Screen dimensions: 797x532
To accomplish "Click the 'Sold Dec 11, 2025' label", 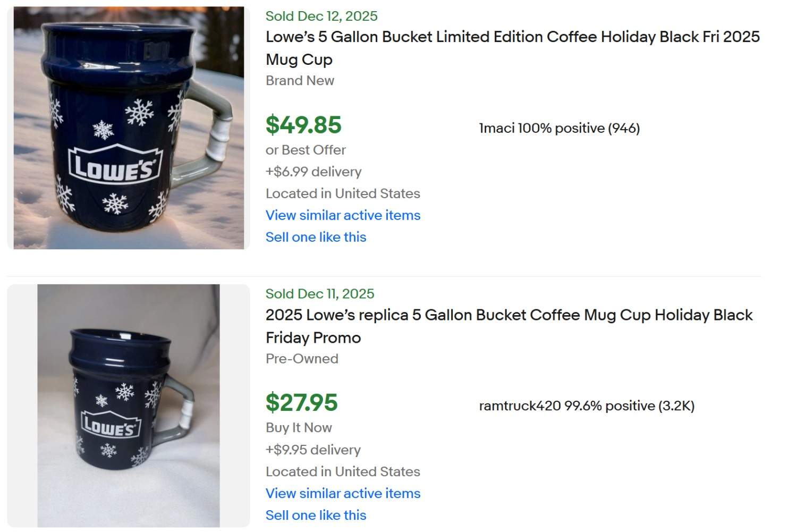I will pyautogui.click(x=320, y=294).
